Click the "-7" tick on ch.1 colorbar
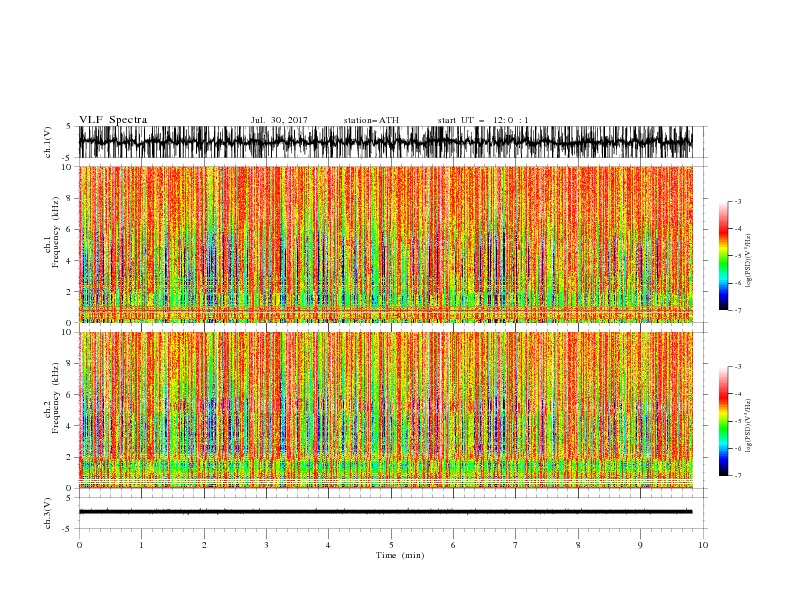 [738, 310]
